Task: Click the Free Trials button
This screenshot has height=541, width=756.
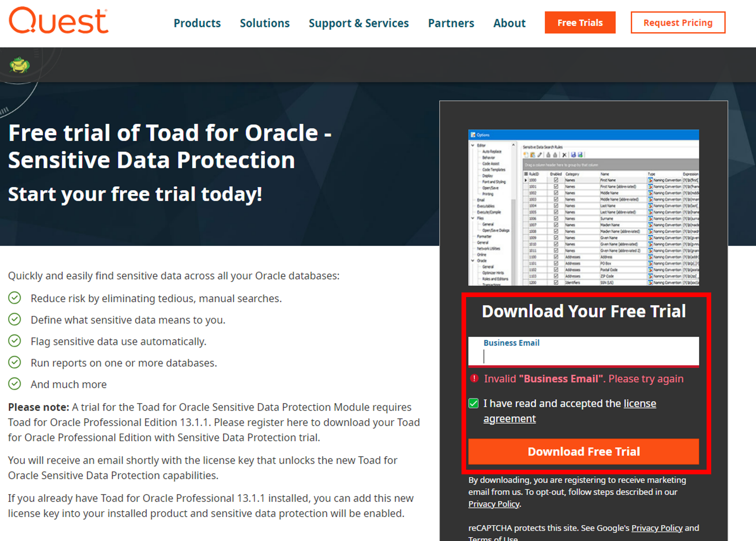Action: [580, 23]
